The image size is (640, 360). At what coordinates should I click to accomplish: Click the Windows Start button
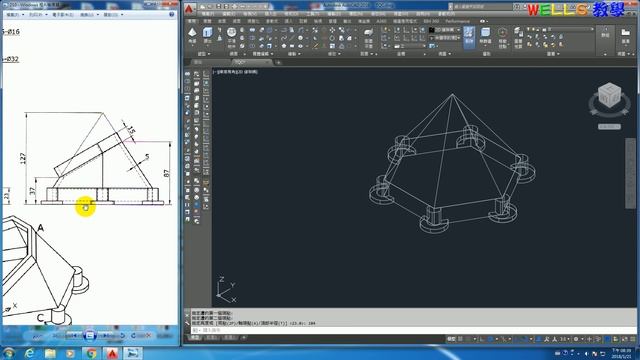coord(8,353)
